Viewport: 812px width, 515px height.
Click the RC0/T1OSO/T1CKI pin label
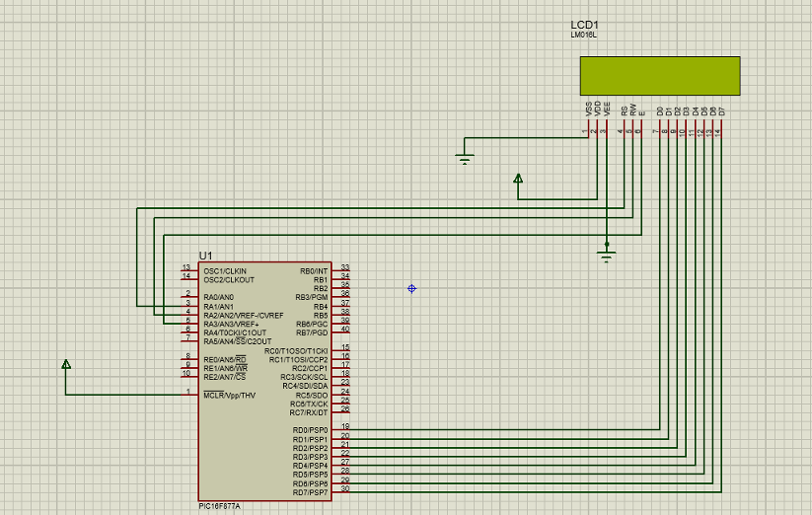[296, 351]
